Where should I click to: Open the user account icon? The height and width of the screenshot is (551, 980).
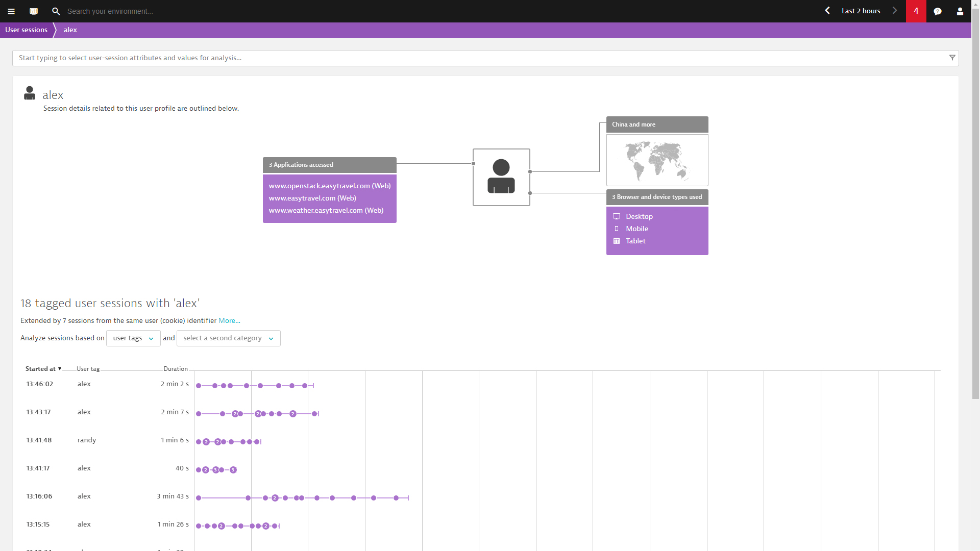pyautogui.click(x=960, y=11)
